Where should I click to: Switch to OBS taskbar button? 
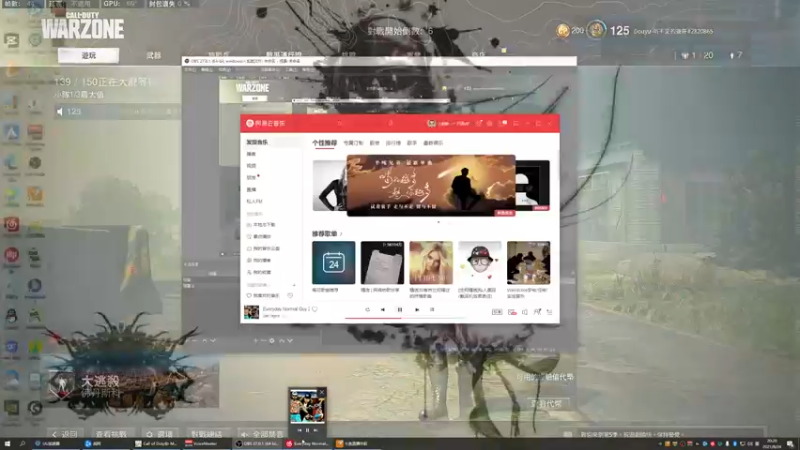(x=258, y=444)
